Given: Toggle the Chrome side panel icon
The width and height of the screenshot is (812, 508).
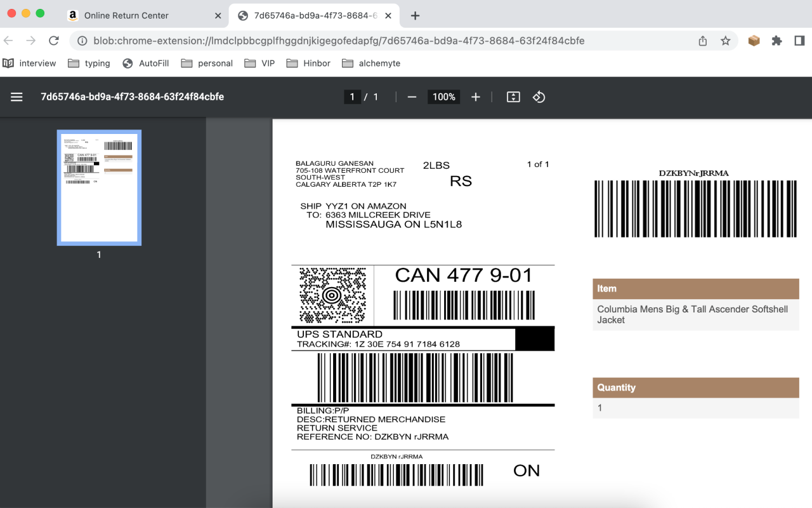Looking at the screenshot, I should click(x=799, y=41).
